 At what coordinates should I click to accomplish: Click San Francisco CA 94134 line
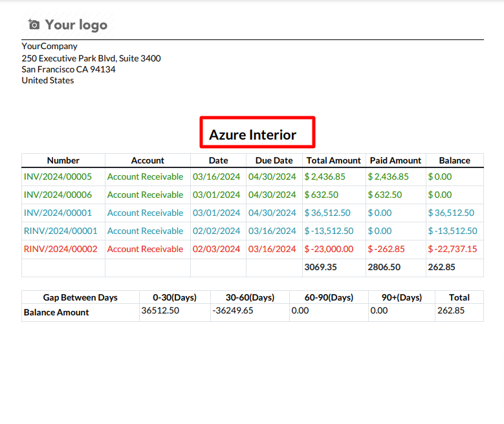point(69,69)
